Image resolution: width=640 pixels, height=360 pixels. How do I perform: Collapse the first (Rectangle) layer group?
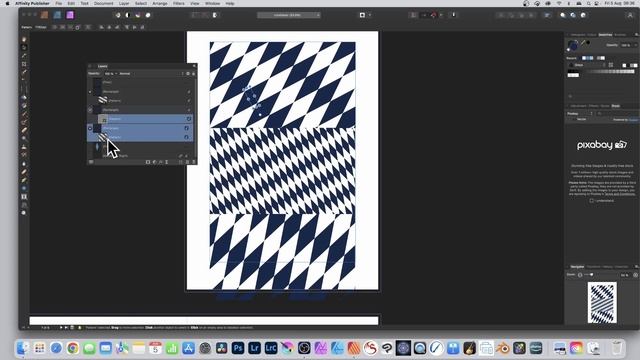click(90, 92)
